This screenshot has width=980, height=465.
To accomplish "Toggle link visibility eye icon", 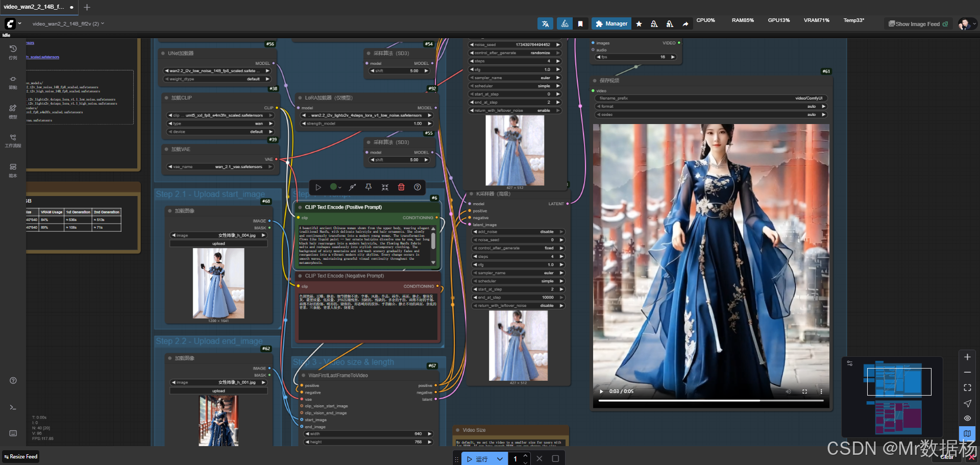I will [967, 419].
